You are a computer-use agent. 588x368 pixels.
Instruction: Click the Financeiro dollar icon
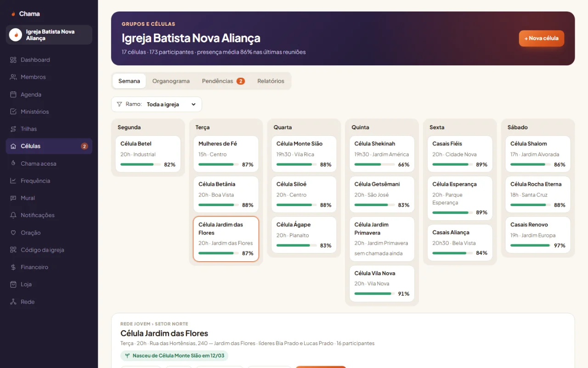13,267
